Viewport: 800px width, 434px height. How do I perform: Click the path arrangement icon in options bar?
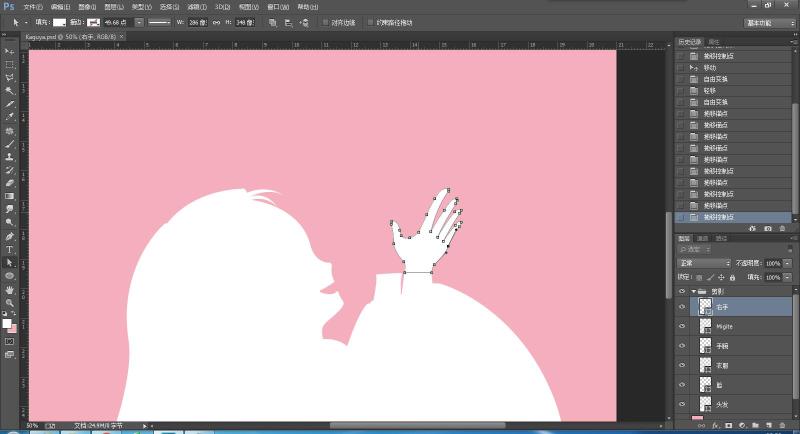tap(304, 22)
